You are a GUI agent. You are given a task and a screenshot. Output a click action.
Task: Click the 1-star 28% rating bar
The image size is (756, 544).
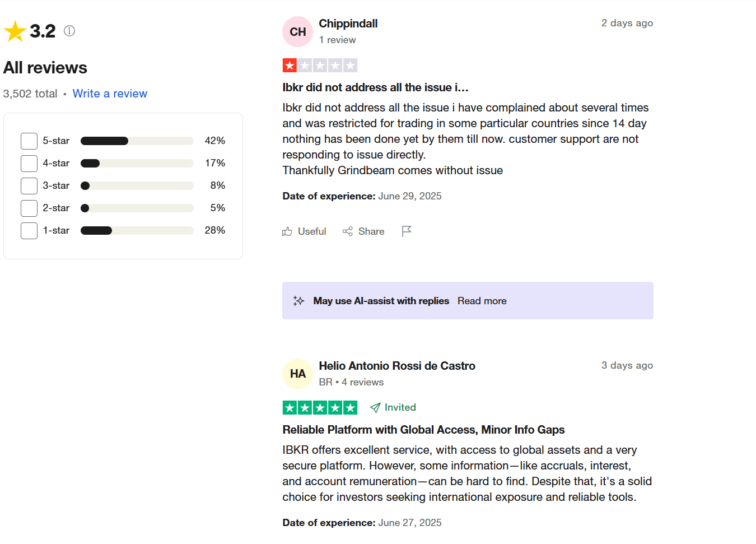point(137,231)
